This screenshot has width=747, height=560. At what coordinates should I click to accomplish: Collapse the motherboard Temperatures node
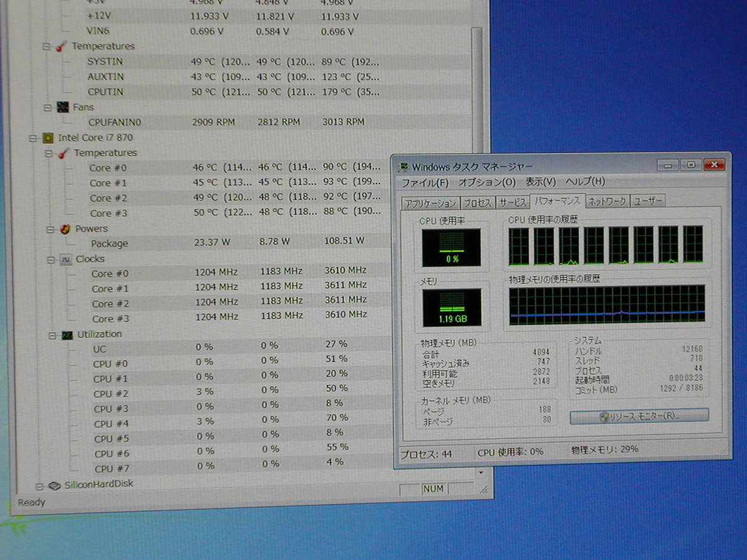coord(47,47)
